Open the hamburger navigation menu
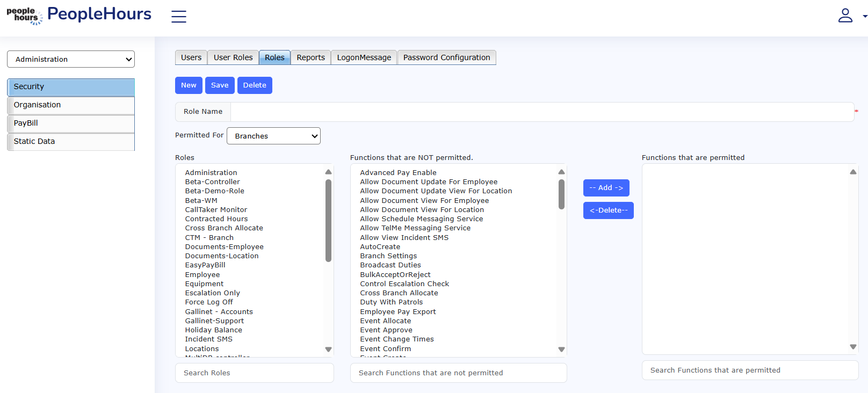 (179, 17)
